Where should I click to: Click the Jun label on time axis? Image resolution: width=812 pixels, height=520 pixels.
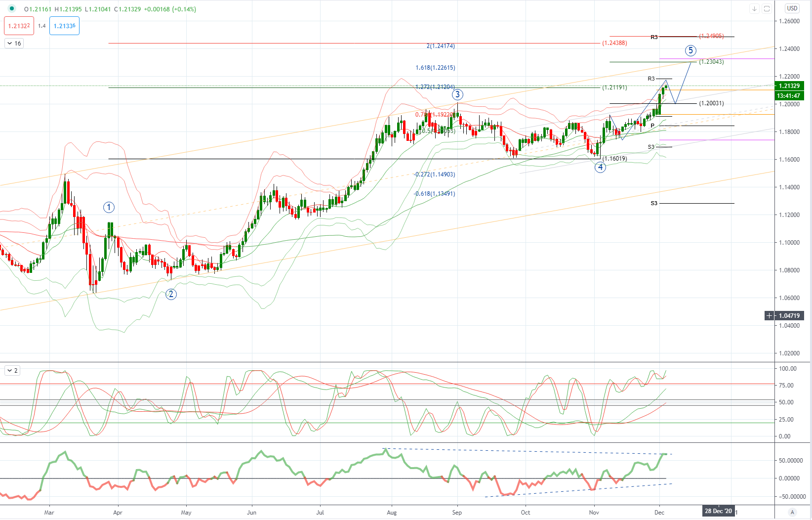[251, 513]
